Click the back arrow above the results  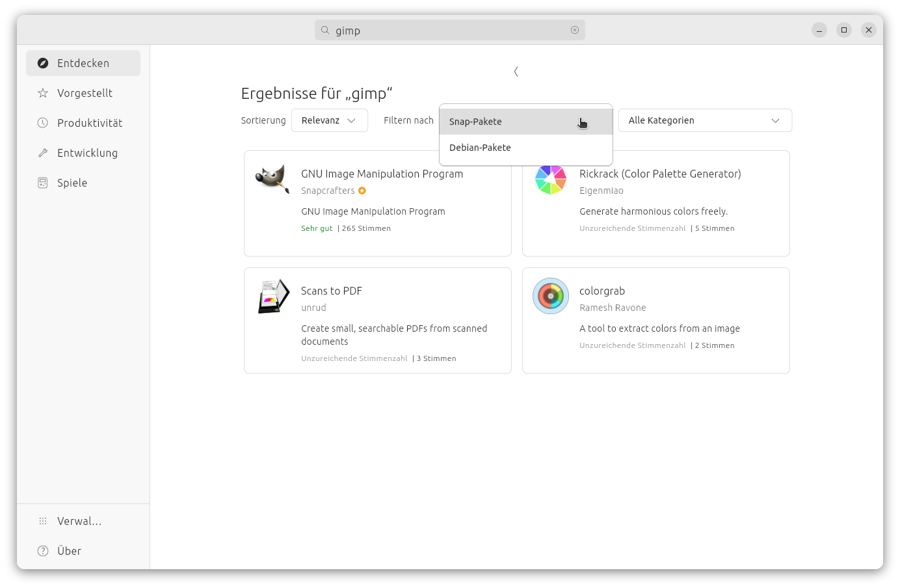tap(516, 72)
